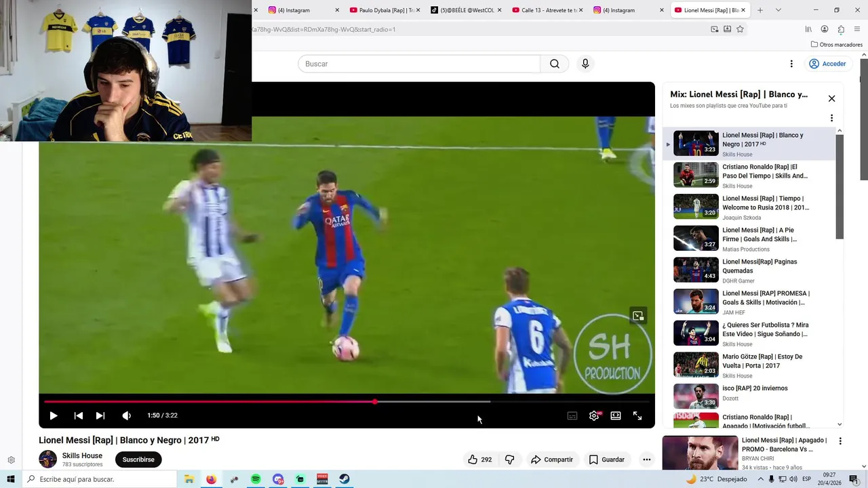Screen dimensions: 868x488
Task: Play Lionel Messi Tiempo Welcome to Rusia 2018
Action: tap(749, 207)
